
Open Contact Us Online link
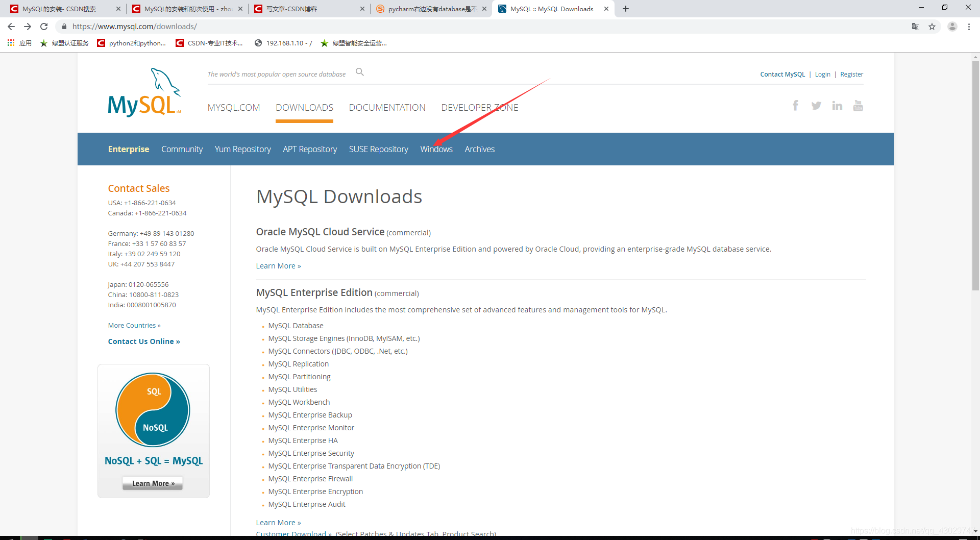click(x=144, y=341)
